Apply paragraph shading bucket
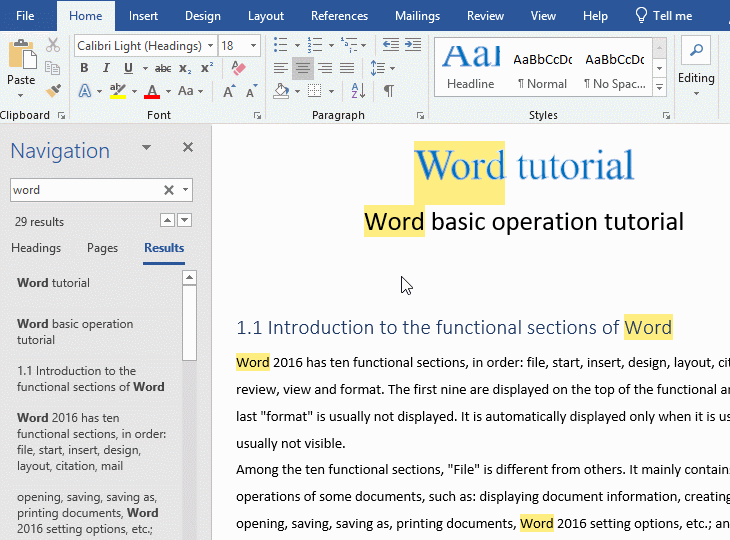The image size is (730, 540). [x=281, y=91]
